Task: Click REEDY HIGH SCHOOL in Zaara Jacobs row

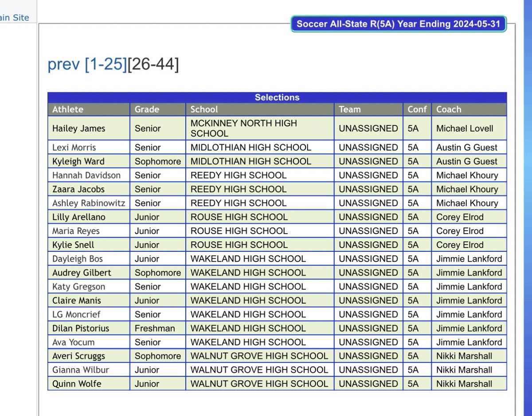Action: pos(239,189)
